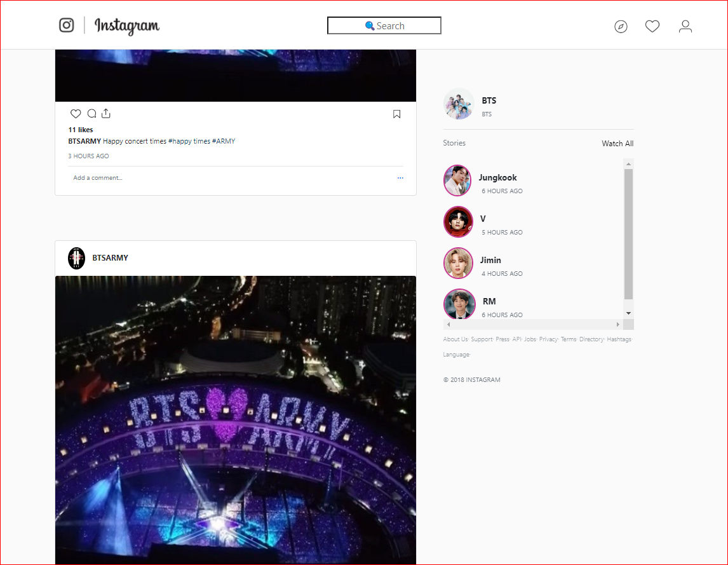728x565 pixels.
Task: Toggle the story scrollbar left arrow
Action: tap(448, 324)
